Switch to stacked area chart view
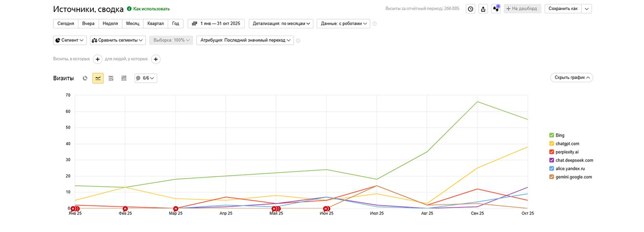The height and width of the screenshot is (232, 644). click(111, 78)
